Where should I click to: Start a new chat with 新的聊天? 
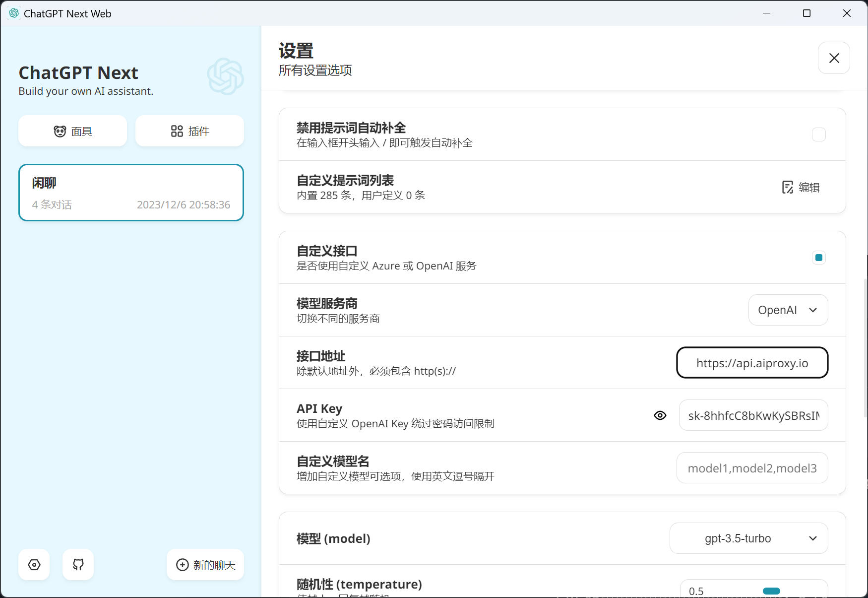pyautogui.click(x=205, y=565)
